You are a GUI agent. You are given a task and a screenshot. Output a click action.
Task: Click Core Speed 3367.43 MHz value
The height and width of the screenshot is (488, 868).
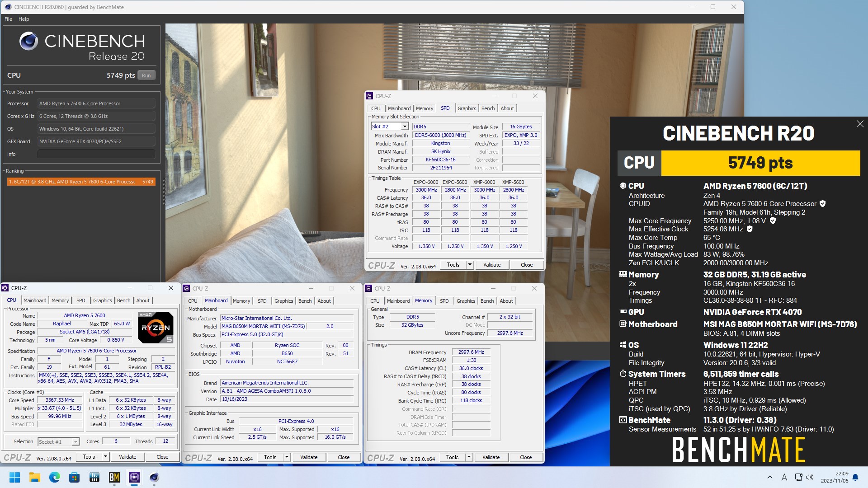[x=60, y=400]
